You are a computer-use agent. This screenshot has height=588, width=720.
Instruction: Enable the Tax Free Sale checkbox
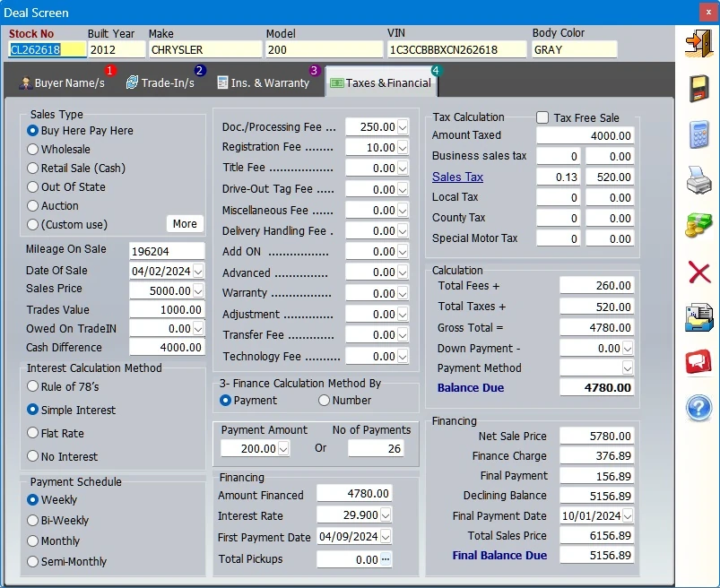pos(542,117)
